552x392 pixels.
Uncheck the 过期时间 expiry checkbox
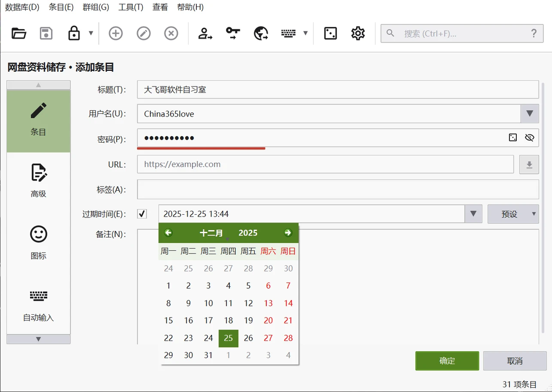pyautogui.click(x=142, y=214)
